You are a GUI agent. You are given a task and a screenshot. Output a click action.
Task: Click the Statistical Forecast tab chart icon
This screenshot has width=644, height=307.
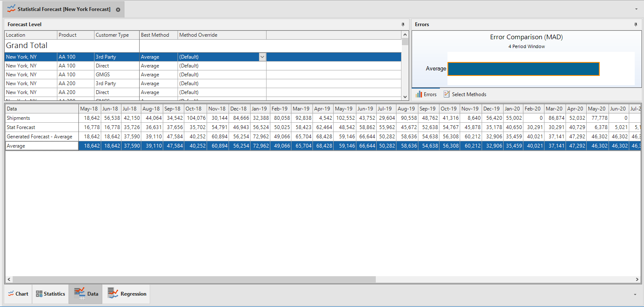tap(11, 9)
